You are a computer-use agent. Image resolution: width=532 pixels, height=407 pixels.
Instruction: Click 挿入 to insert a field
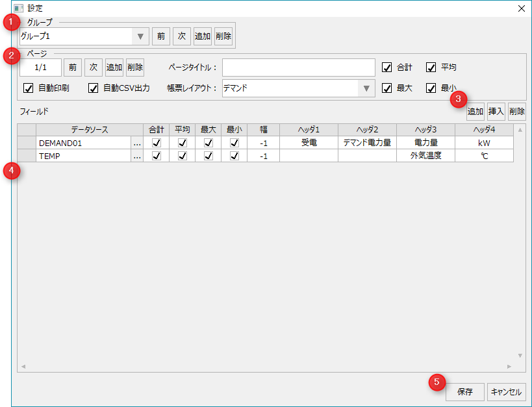(x=496, y=112)
